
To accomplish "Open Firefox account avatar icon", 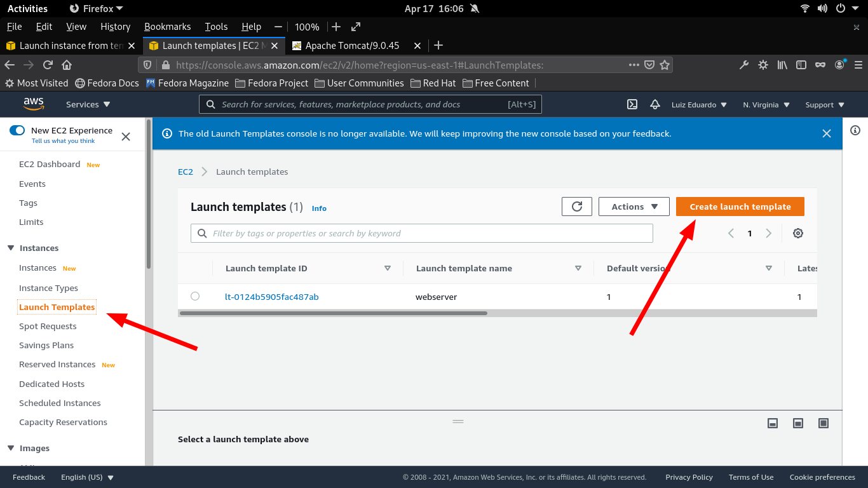I will click(840, 65).
